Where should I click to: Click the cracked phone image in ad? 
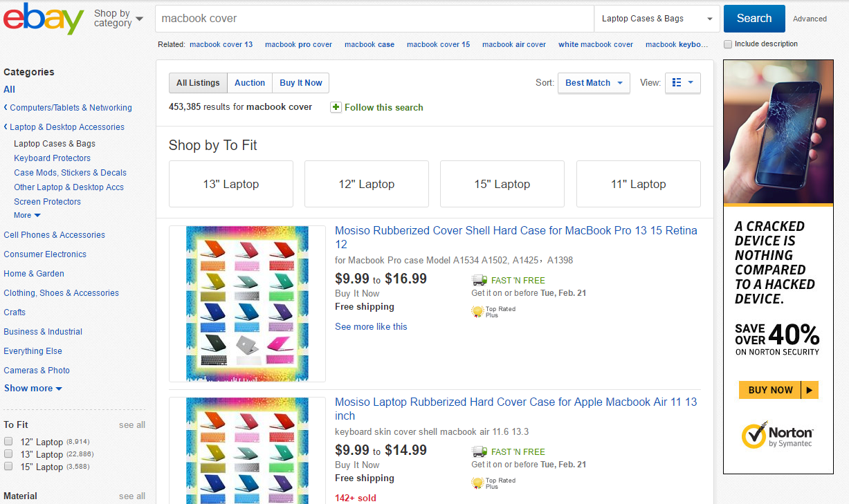(778, 131)
